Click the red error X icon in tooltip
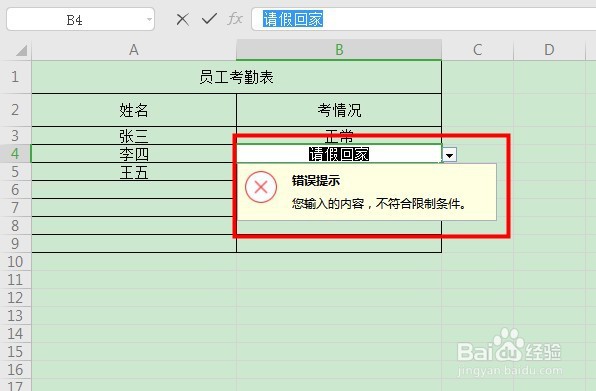This screenshot has width=596, height=391. [261, 187]
